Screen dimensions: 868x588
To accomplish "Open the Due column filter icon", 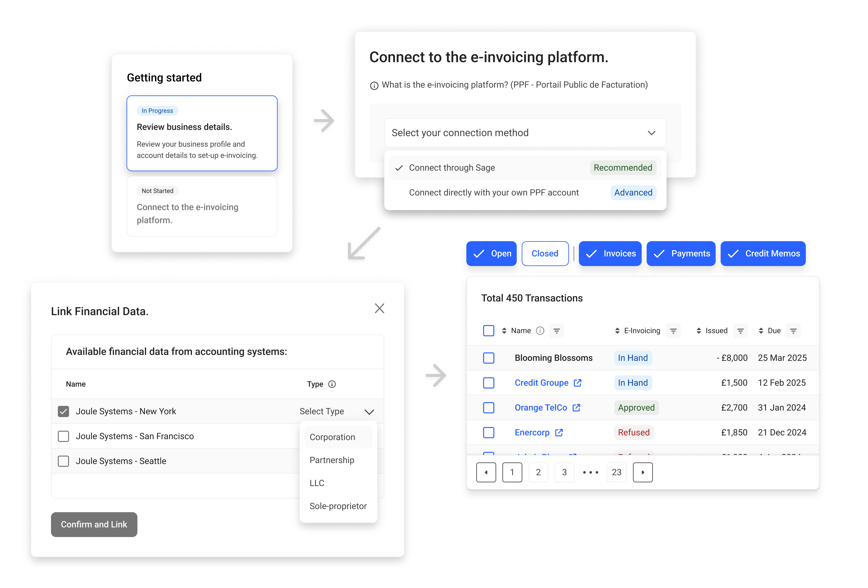I will 793,331.
